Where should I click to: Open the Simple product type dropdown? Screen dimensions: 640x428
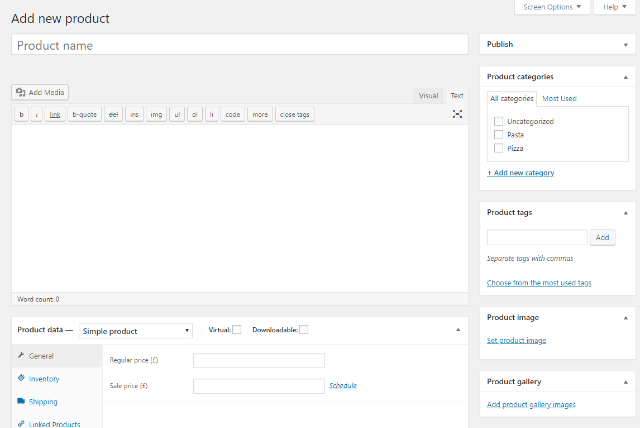(x=136, y=331)
